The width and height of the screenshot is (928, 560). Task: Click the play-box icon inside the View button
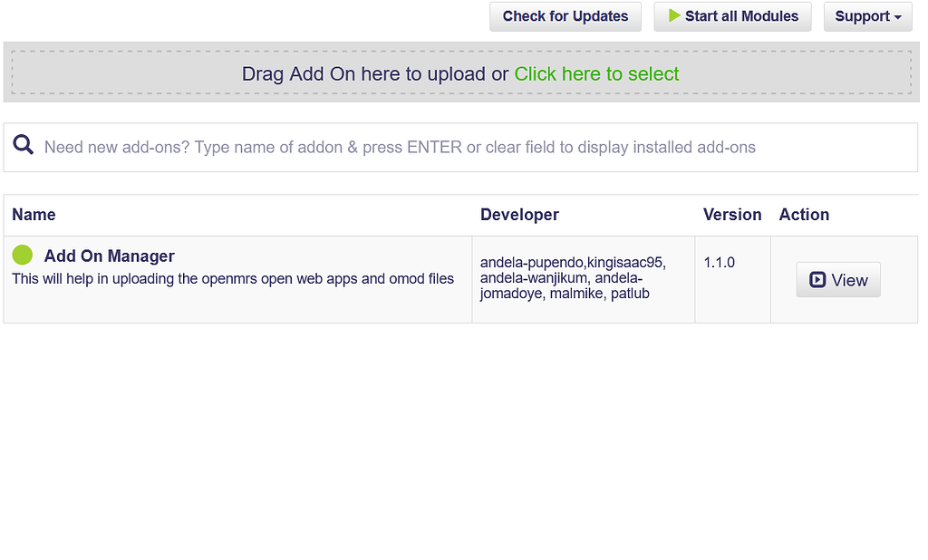817,280
